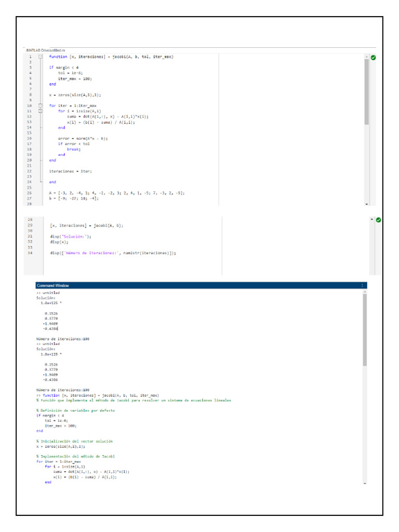The image size is (399, 532).
Task: Click the green check icon beside the line 29 snippet
Action: pos(378,220)
